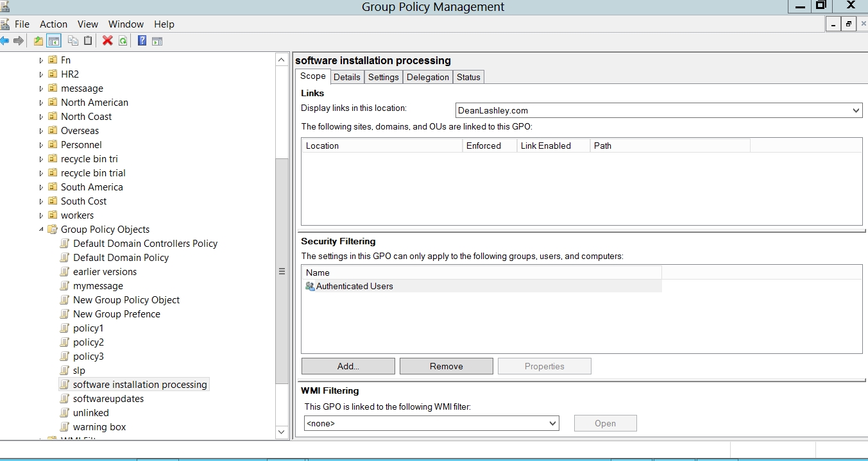Image resolution: width=868 pixels, height=461 pixels.
Task: Click the Copy icon in toolbar
Action: (x=73, y=41)
